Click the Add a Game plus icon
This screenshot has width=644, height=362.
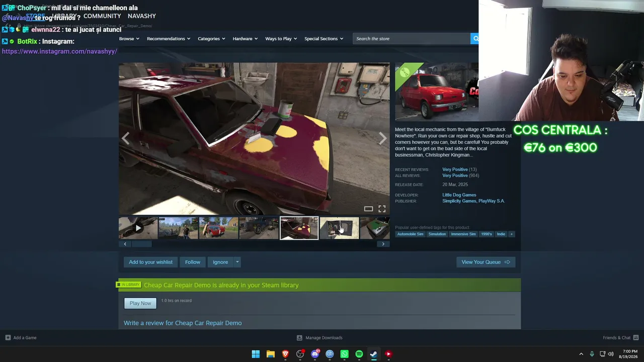coord(8,338)
